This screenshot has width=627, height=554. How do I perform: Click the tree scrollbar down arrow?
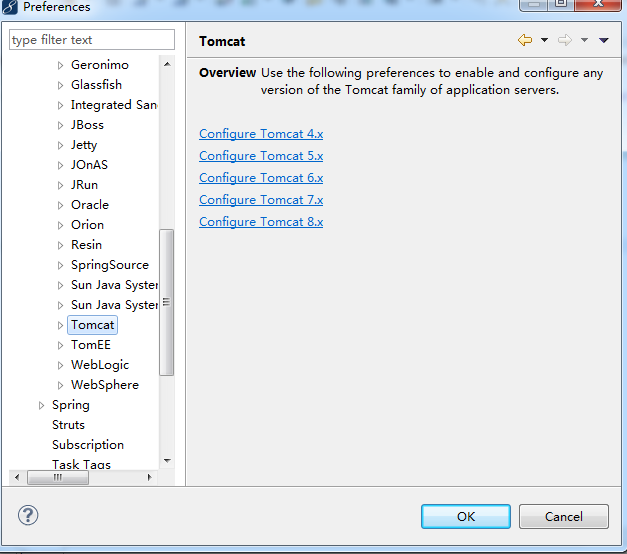point(167,461)
